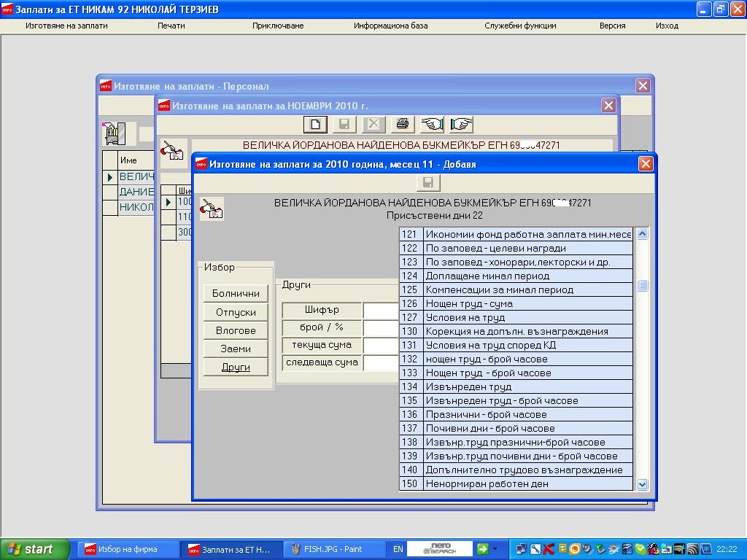Click the network computers tray icon

pos(522,549)
